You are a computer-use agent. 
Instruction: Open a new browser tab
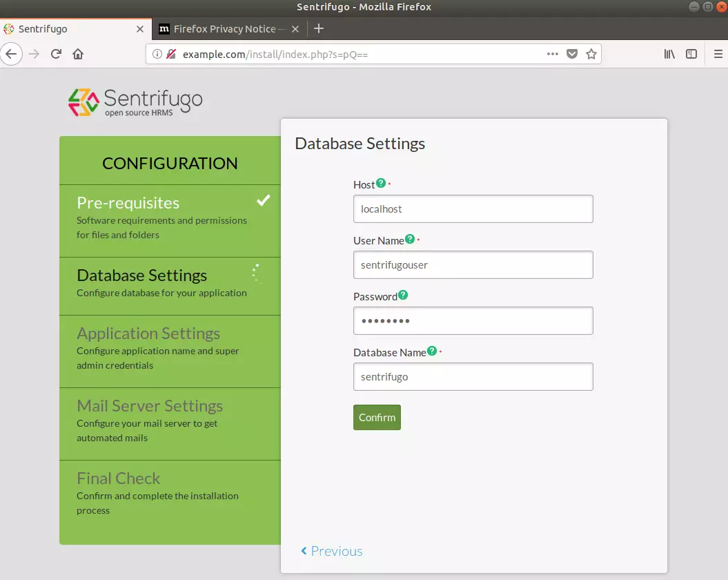coord(319,29)
